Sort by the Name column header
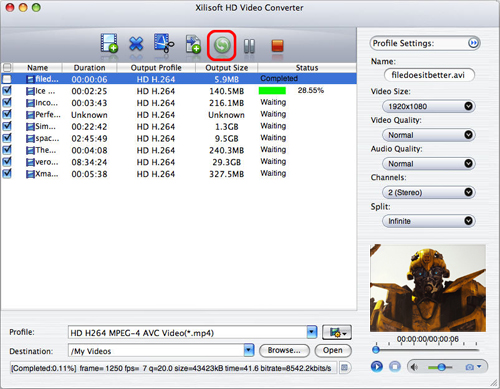 (x=37, y=68)
